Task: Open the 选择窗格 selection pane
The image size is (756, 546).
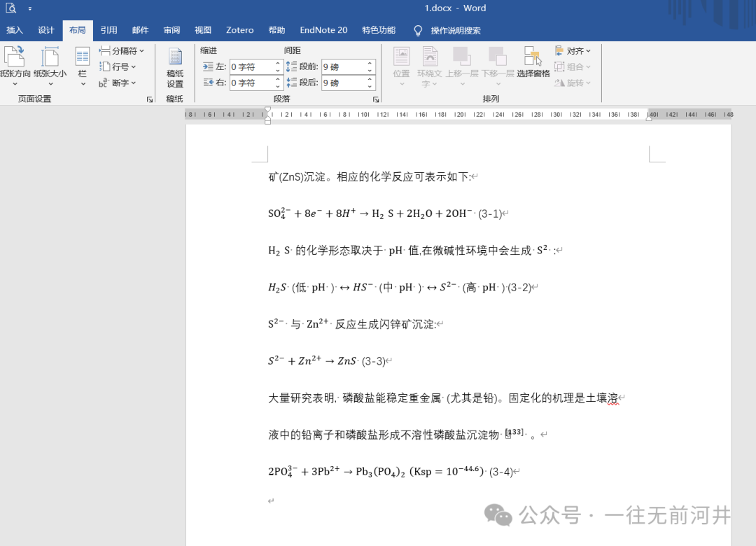Action: (533, 63)
